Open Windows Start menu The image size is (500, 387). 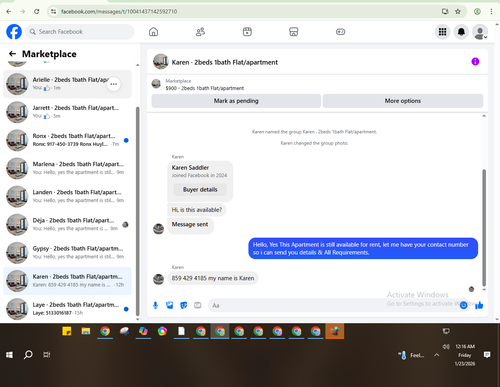point(9,355)
